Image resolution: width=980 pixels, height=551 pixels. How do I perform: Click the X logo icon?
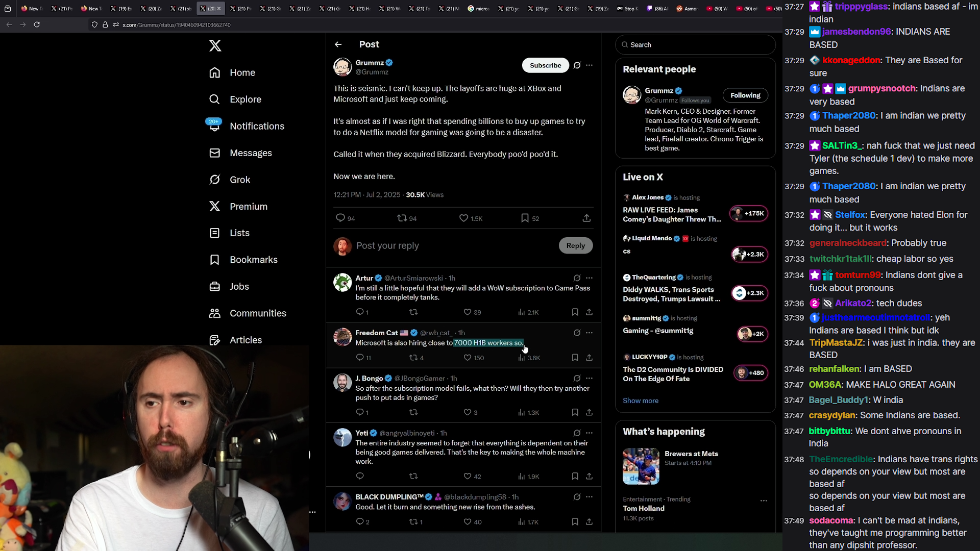(x=215, y=46)
